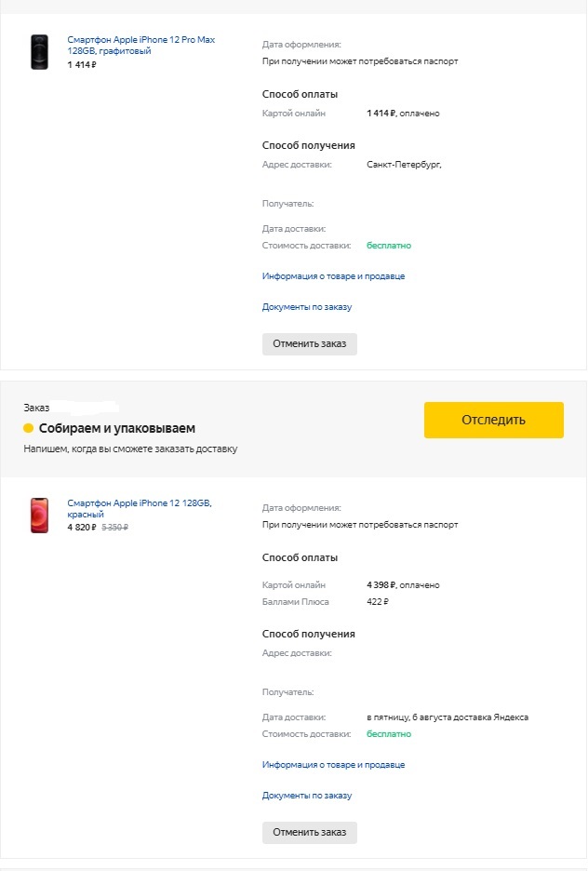
Task: Click the crossed-out 5 350 ₽ old price
Action: [x=114, y=527]
